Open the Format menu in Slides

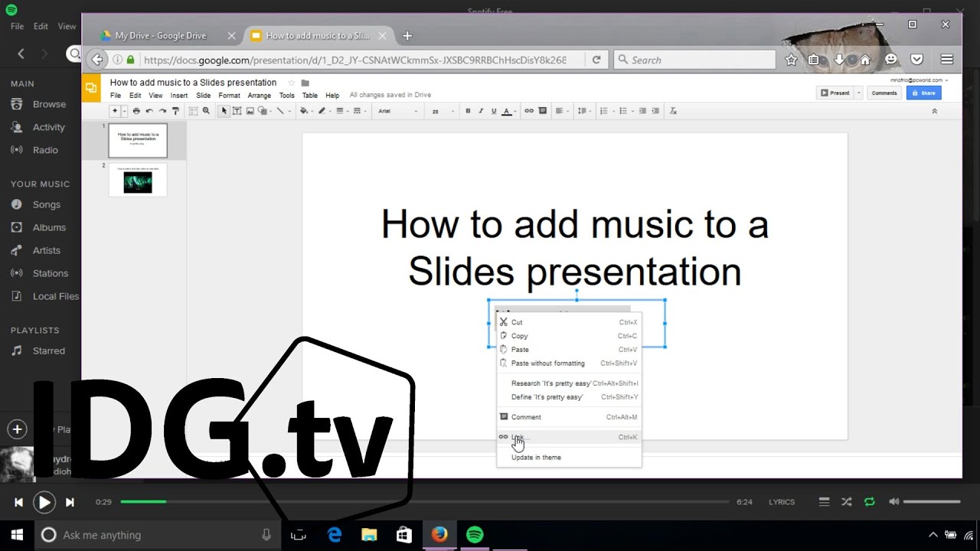pos(229,96)
